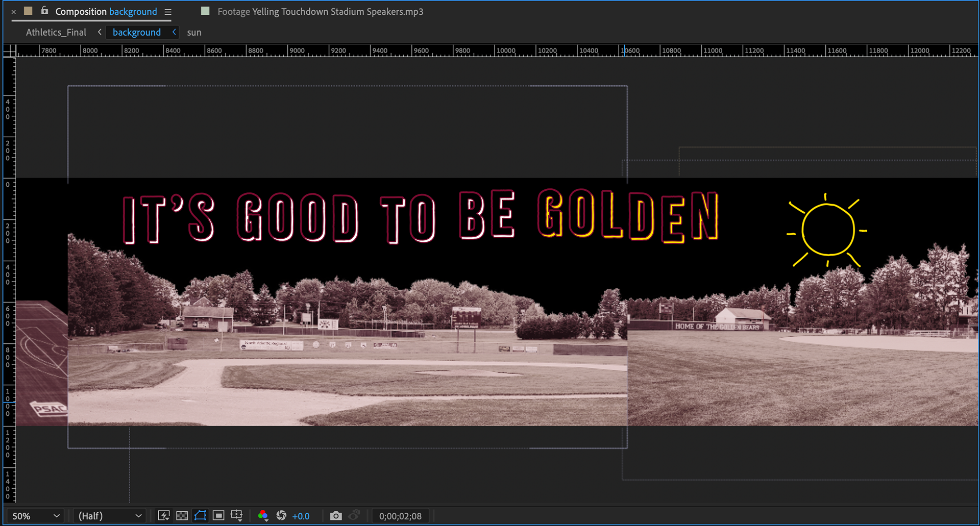Image resolution: width=980 pixels, height=526 pixels.
Task: Navigate to sun composition in the breadcrumb
Action: [194, 32]
